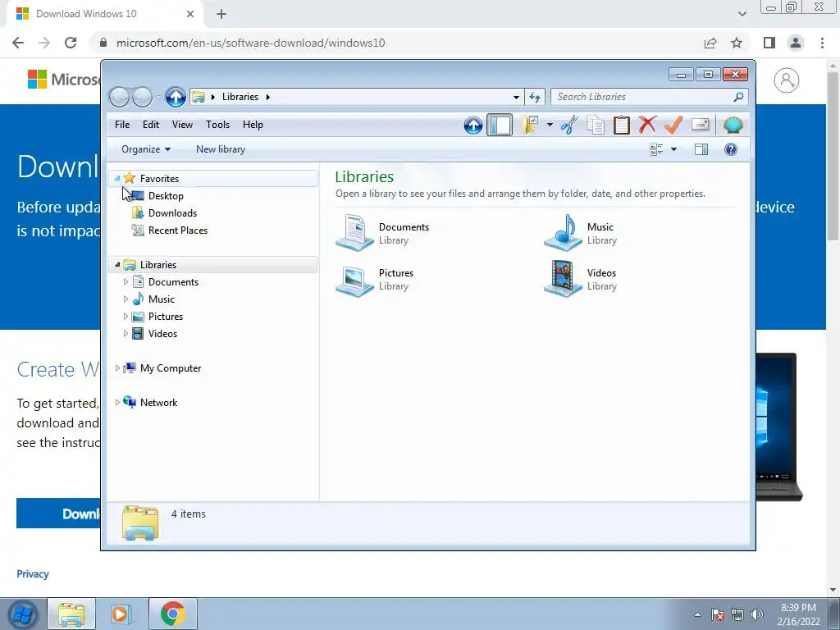The image size is (840, 630).
Task: Open the Edit menu
Action: tap(151, 125)
